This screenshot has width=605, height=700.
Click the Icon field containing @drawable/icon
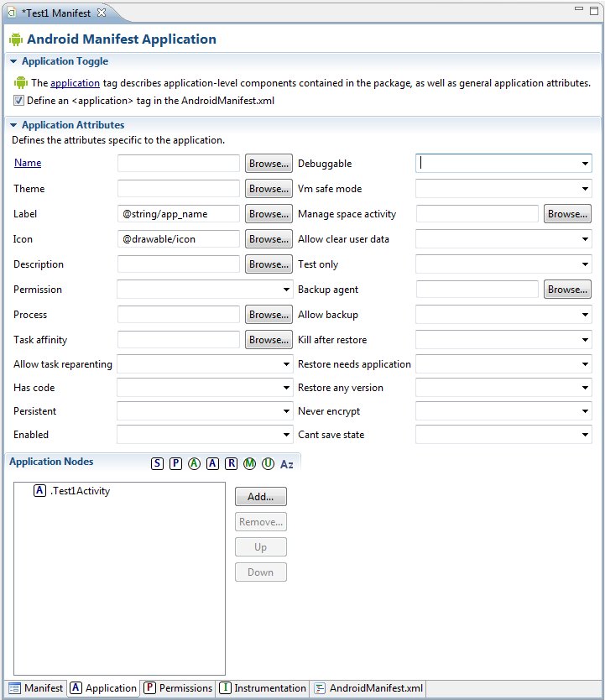click(179, 239)
